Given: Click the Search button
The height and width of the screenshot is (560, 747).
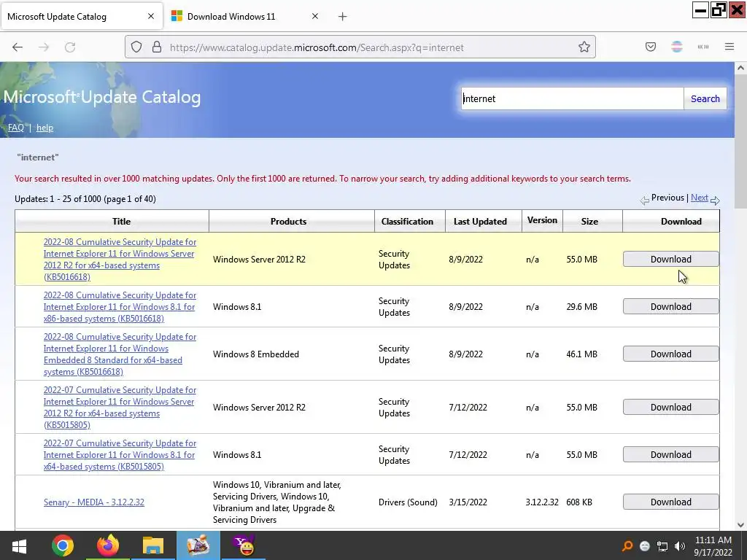Looking at the screenshot, I should point(705,98).
